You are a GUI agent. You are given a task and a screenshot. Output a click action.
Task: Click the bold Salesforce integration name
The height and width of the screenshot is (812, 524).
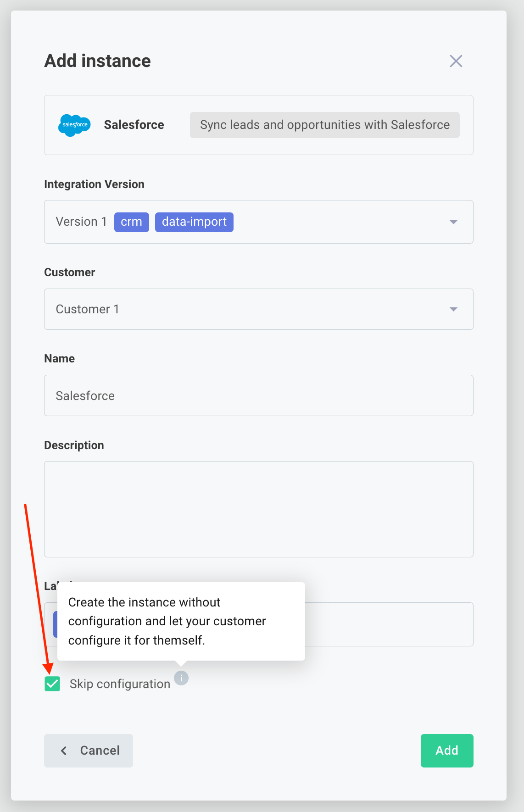(134, 125)
